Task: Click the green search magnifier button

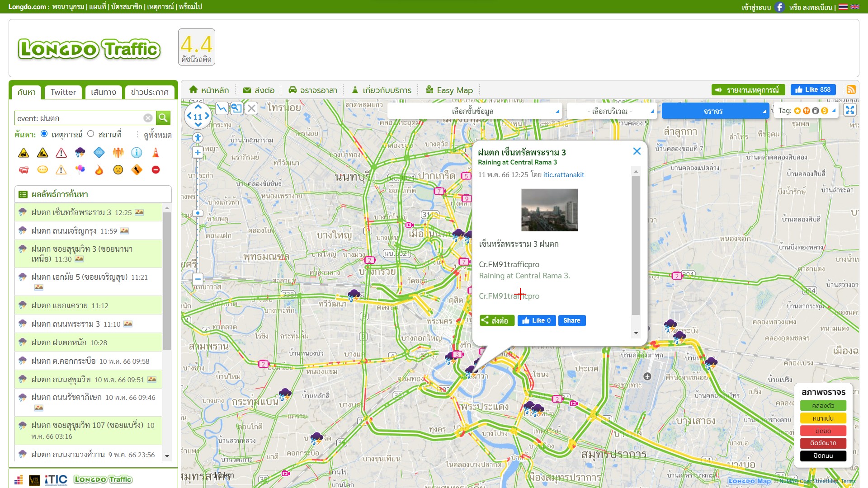Action: [x=163, y=118]
